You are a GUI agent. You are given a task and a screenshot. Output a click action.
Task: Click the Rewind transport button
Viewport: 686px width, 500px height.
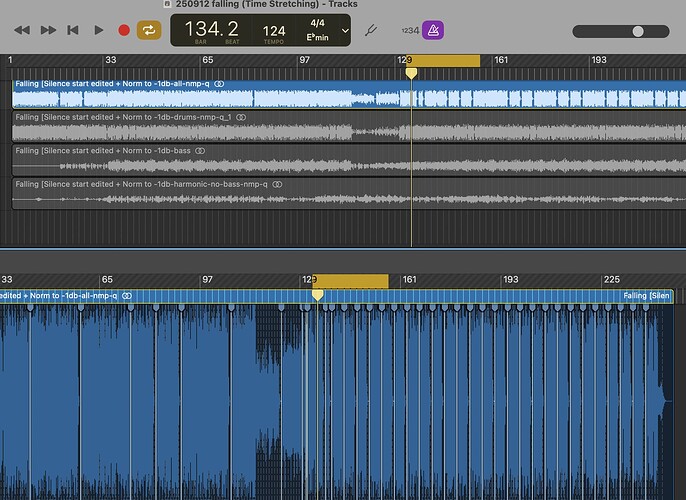pos(22,31)
